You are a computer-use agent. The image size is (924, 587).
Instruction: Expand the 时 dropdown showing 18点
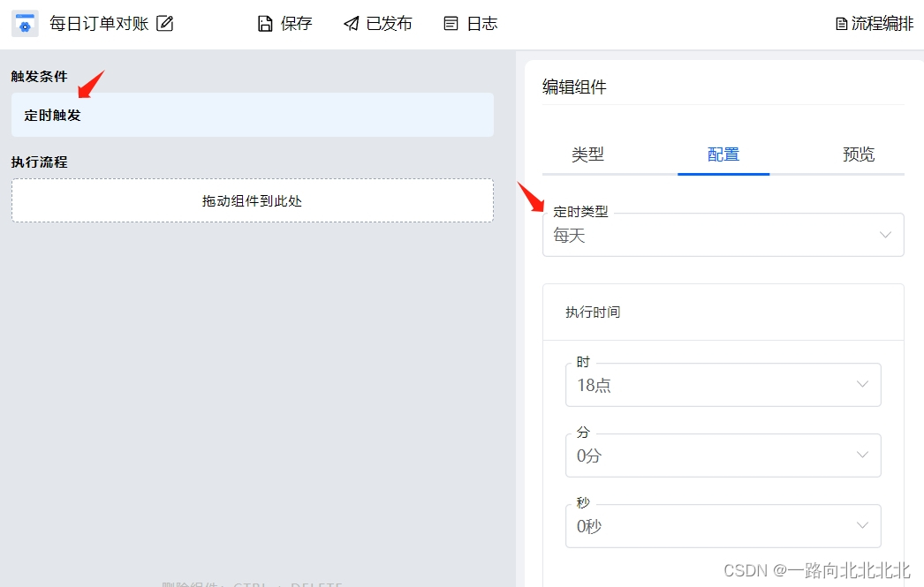point(723,385)
